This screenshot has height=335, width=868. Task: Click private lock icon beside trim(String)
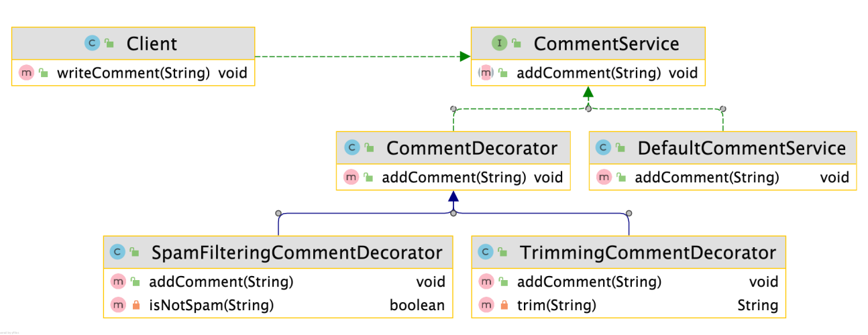(x=503, y=306)
